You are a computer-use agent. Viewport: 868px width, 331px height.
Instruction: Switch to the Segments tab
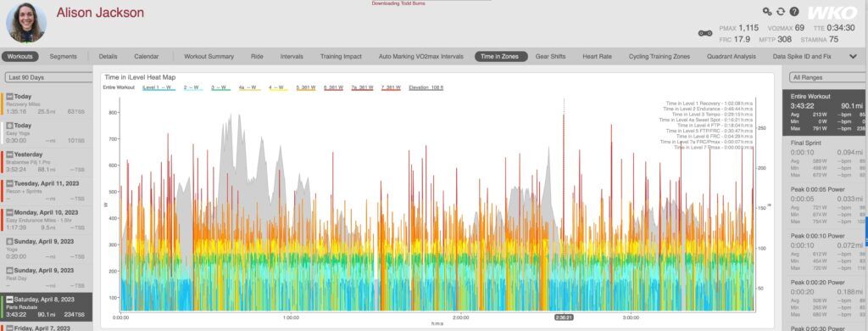coord(63,57)
